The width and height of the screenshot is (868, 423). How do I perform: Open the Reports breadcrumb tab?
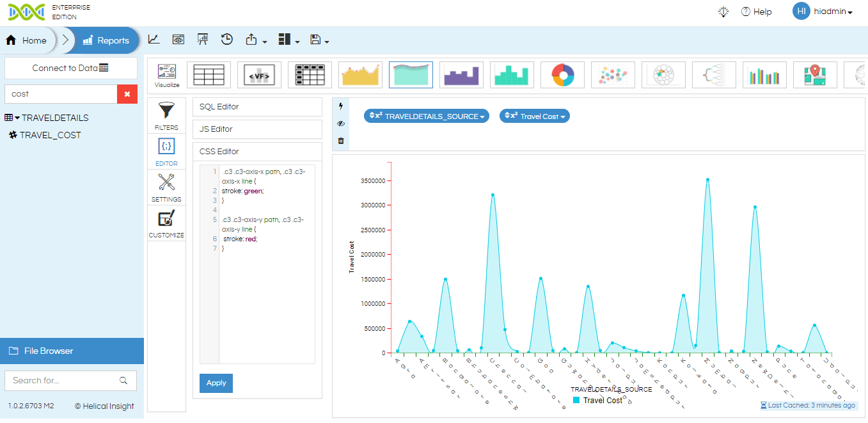point(106,40)
